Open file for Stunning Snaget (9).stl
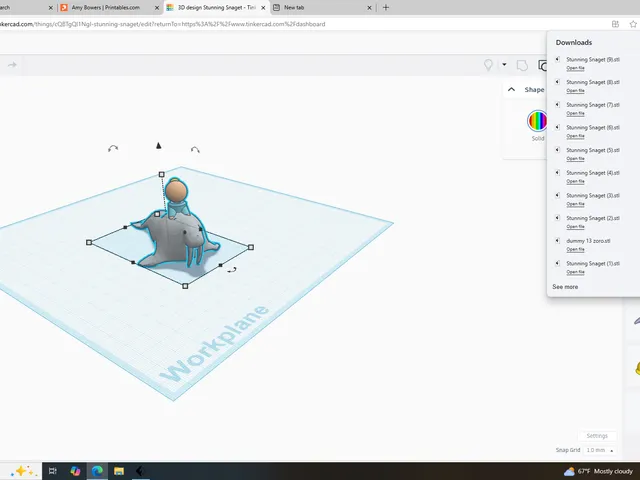Viewport: 640px width, 480px height. [575, 68]
